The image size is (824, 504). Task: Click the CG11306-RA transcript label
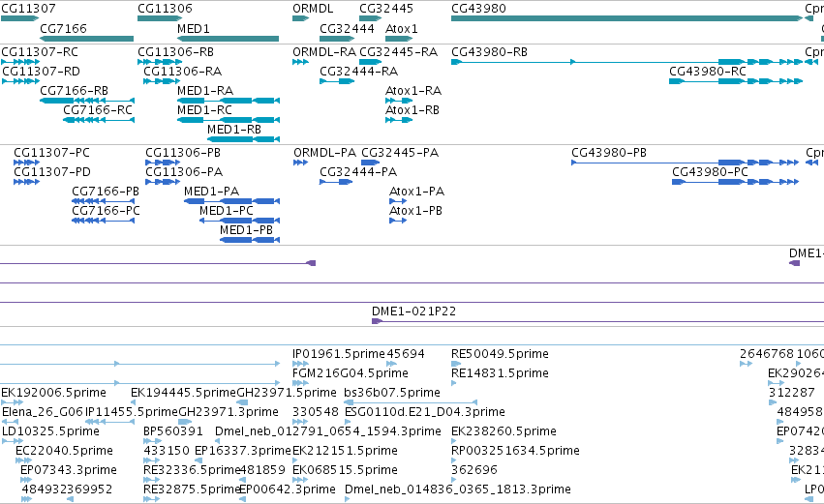pos(182,72)
